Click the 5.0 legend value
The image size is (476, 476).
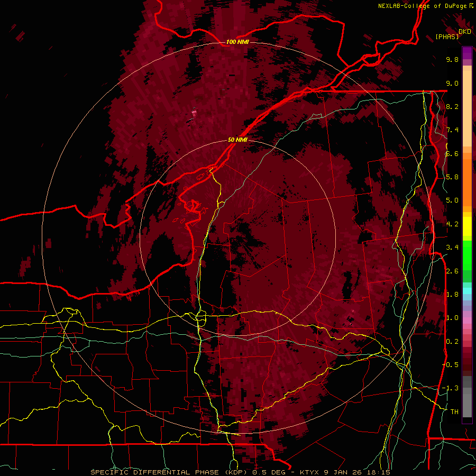point(452,200)
